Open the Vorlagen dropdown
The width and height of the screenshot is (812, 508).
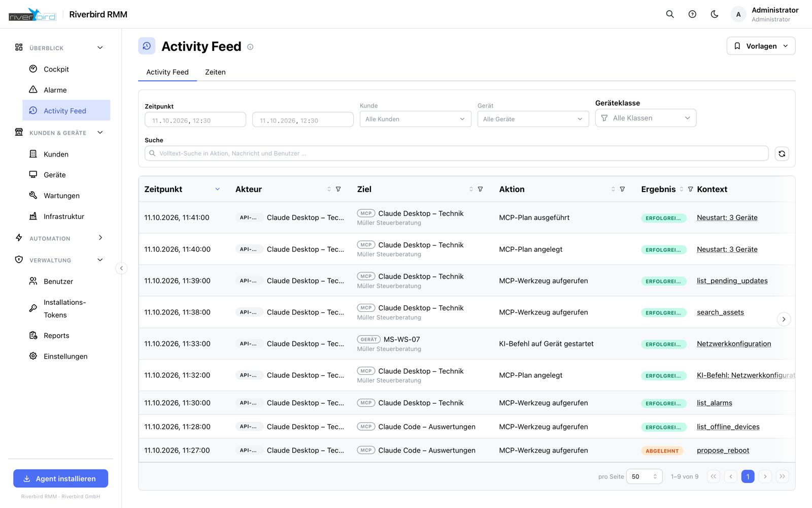point(761,46)
